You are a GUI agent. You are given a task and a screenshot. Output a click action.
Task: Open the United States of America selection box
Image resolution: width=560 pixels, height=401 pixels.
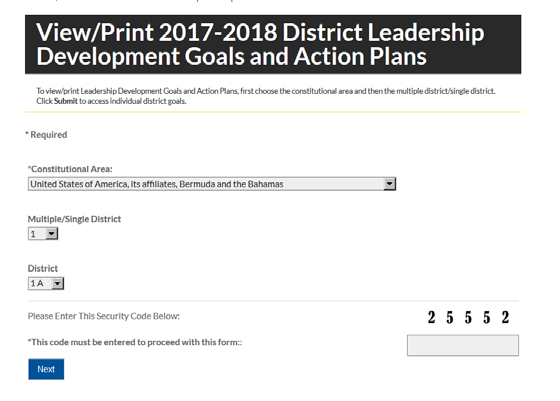[x=212, y=184]
